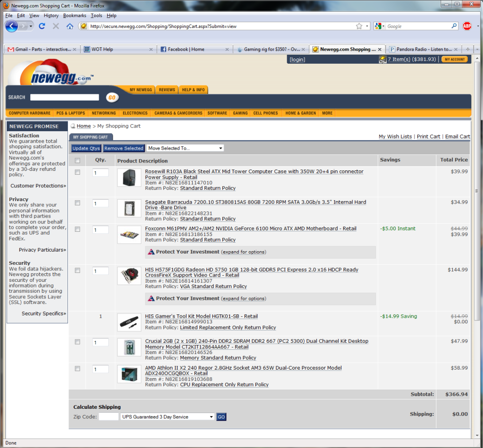Close the Pandora Radio tab

(x=456, y=49)
